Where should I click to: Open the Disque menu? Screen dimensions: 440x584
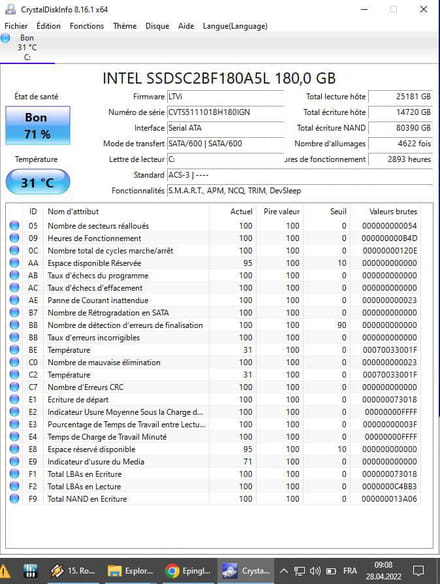[x=157, y=26]
